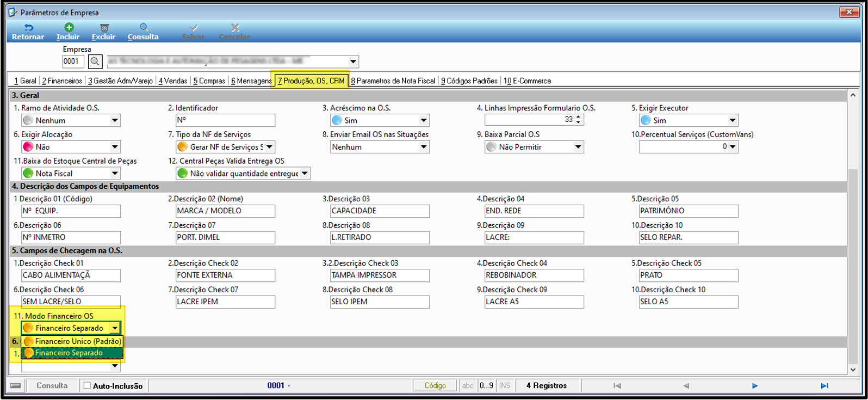
Task: Toggle the Auto-Inclusão checkbox
Action: coord(87,385)
